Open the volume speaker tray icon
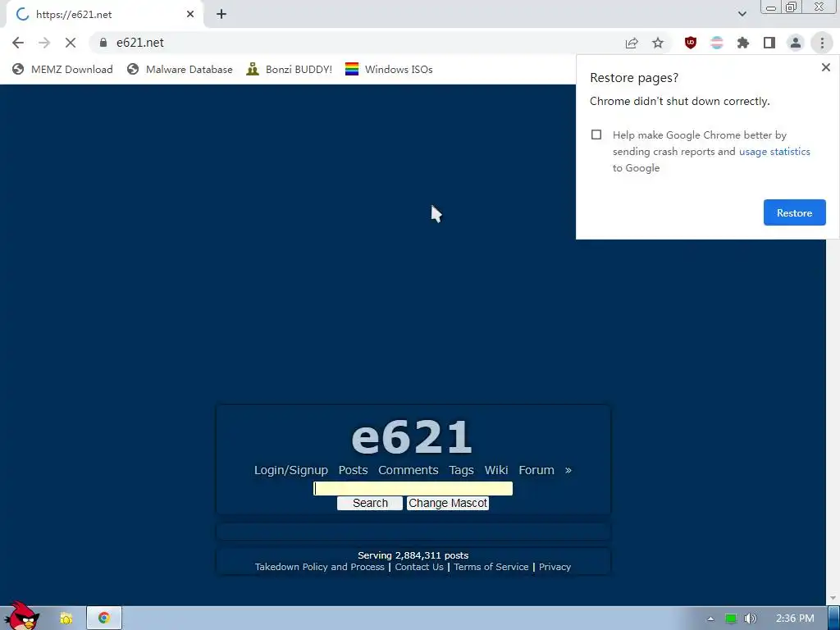840x630 pixels. (751, 619)
